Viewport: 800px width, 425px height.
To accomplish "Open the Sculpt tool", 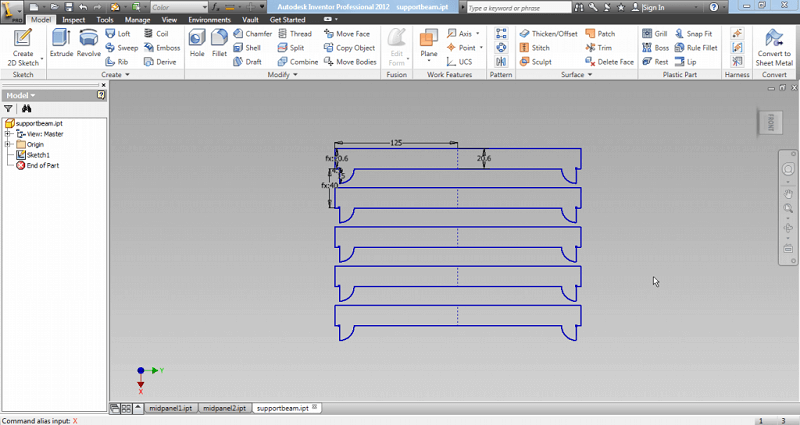I will [535, 62].
